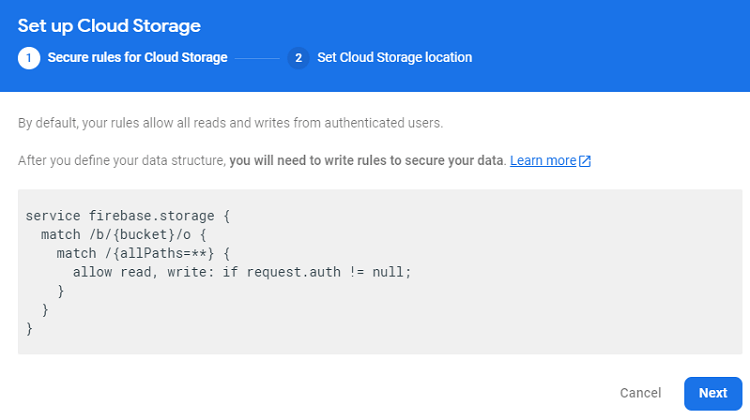Open the Learn more link
This screenshot has width=750, height=420.
coord(543,161)
